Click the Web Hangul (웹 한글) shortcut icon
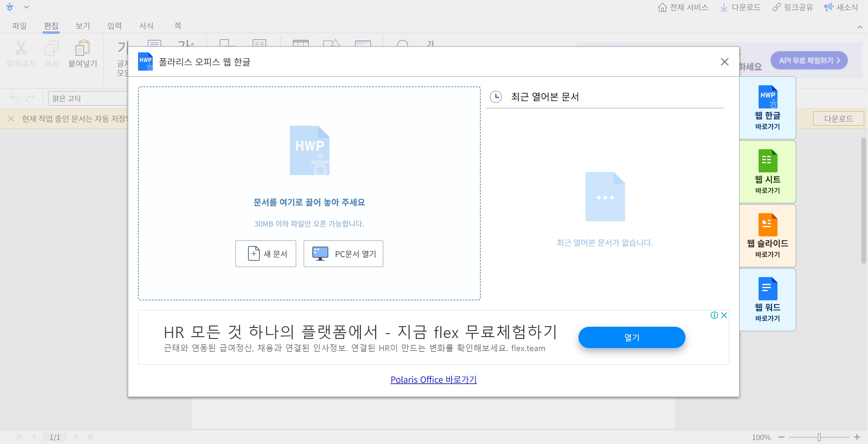The image size is (868, 444). pos(767,97)
